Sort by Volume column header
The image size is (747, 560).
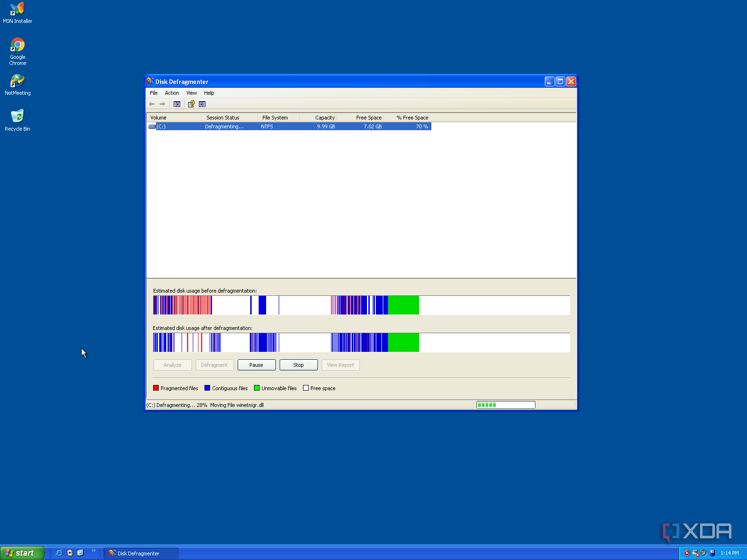(175, 118)
